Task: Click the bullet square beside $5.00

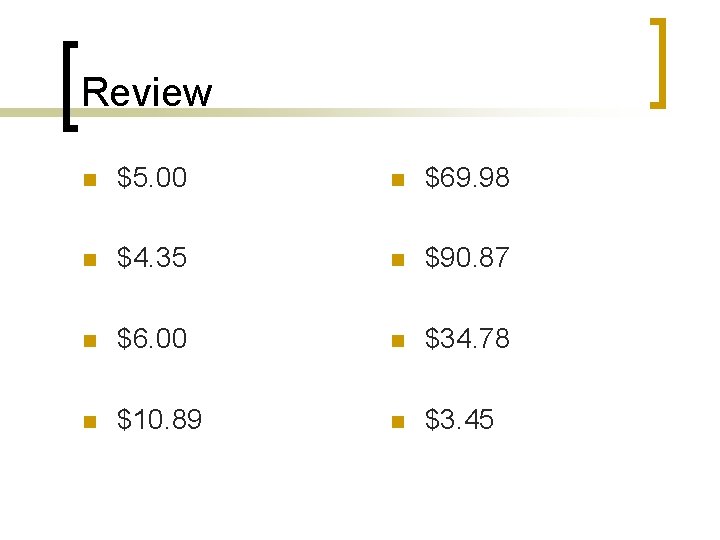Action: click(x=90, y=180)
